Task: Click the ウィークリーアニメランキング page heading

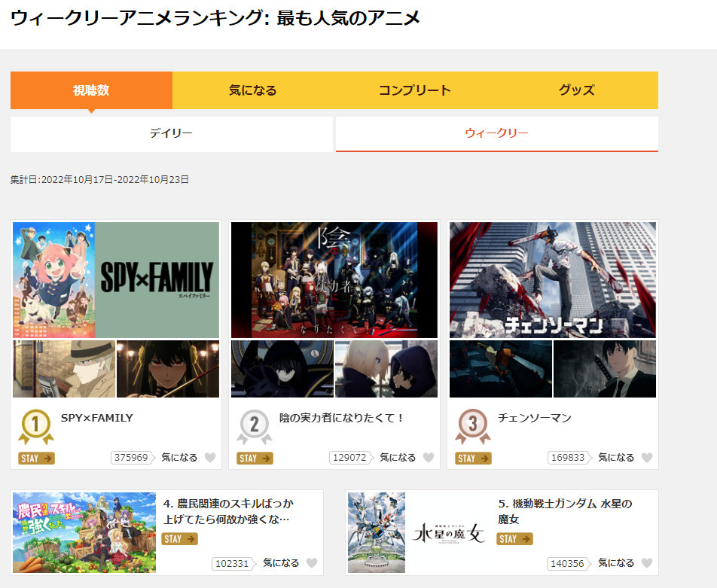Action: [x=215, y=18]
